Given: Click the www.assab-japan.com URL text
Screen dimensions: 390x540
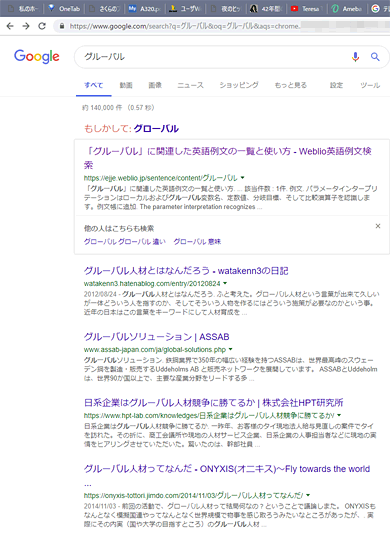Looking at the screenshot, I should pos(155,350).
